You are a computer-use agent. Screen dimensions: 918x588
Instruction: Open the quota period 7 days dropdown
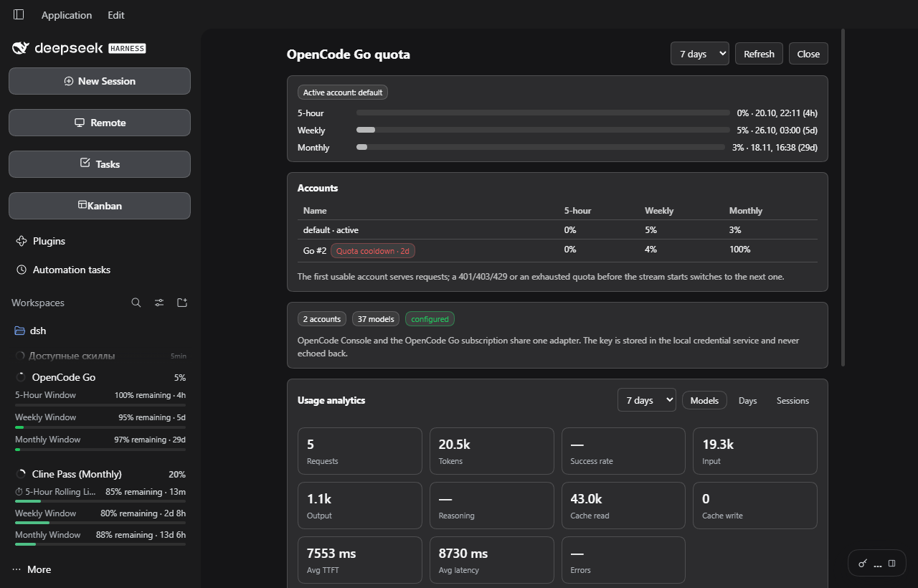point(700,54)
